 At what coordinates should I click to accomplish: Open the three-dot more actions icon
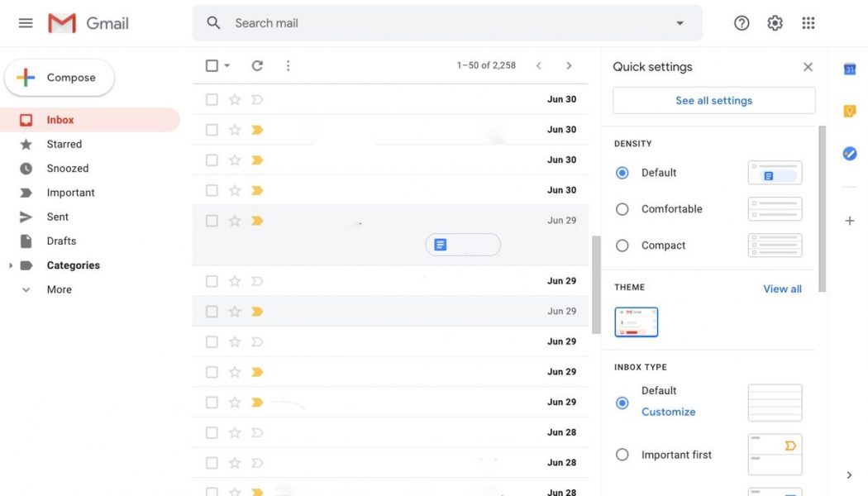point(287,64)
